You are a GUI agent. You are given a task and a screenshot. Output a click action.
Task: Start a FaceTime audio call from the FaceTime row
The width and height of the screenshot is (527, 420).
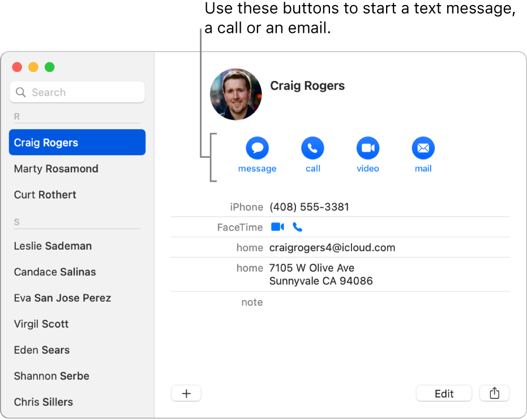point(297,226)
